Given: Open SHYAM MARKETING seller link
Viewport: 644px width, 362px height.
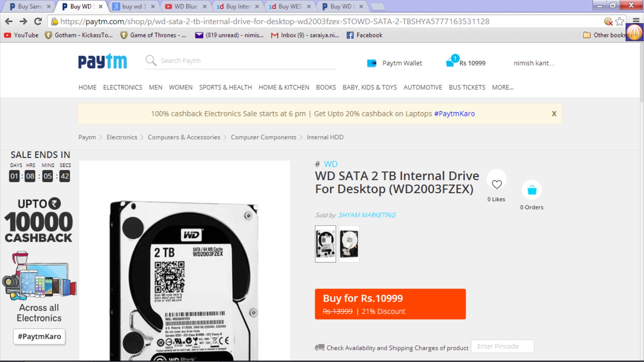Looking at the screenshot, I should click(x=367, y=215).
